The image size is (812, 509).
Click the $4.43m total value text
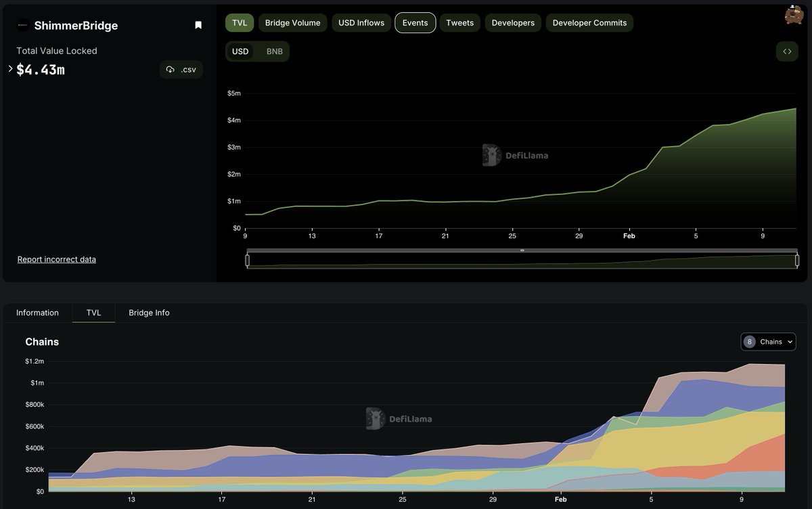point(41,69)
